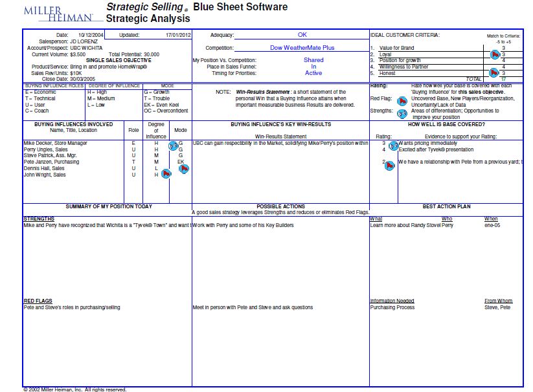Click the Win-Results statement about UBC
533x392 pixels.
[x=280, y=143]
